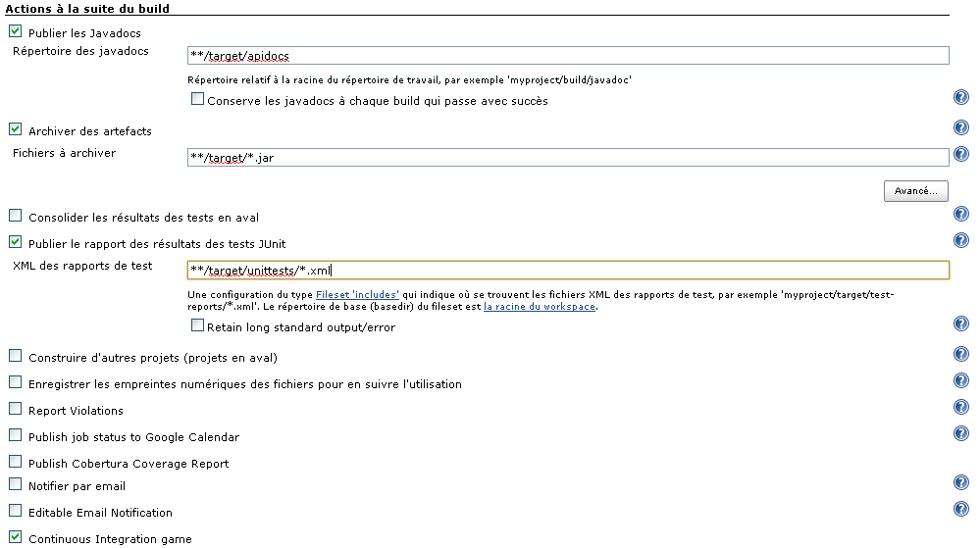Follow the la racine du workspace link
Viewport: 980px width, 548px height.
[x=540, y=307]
